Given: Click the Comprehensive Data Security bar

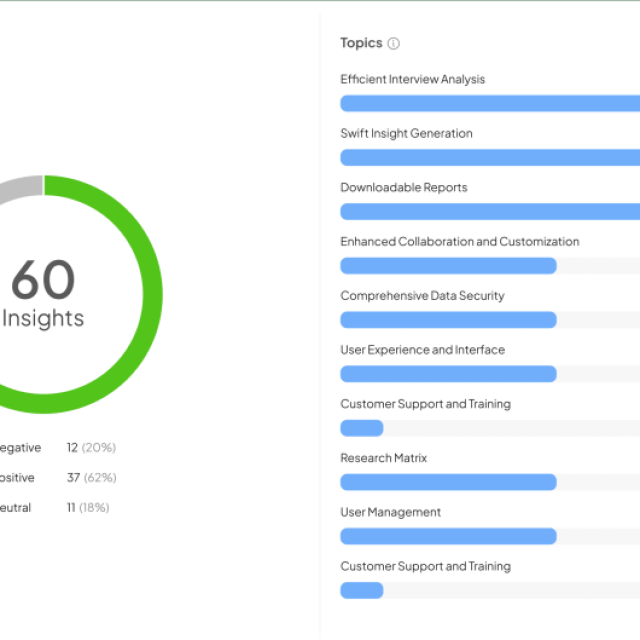Looking at the screenshot, I should coord(449,320).
